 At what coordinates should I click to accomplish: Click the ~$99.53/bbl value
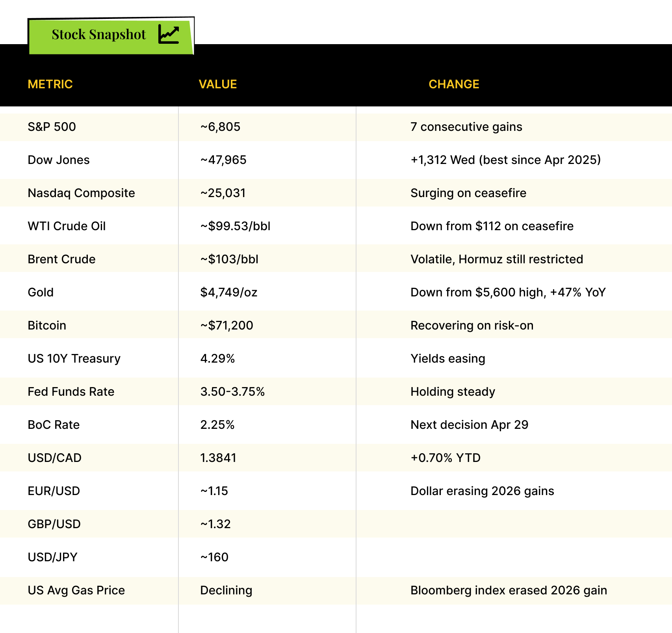[x=235, y=226]
